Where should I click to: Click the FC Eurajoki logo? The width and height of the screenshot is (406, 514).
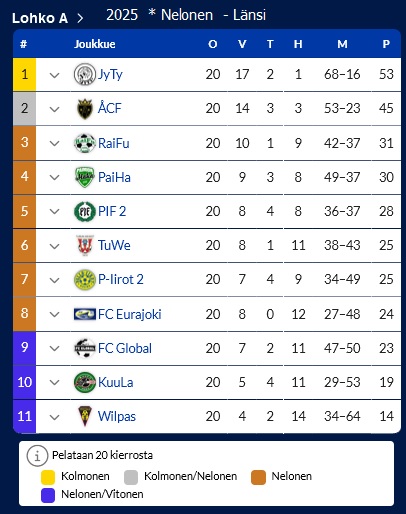85,314
